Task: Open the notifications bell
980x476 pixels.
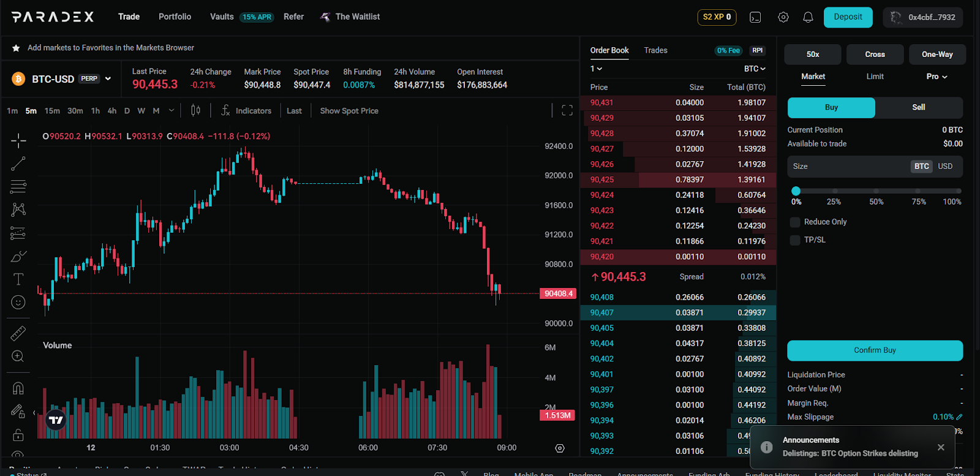Action: pyautogui.click(x=808, y=17)
